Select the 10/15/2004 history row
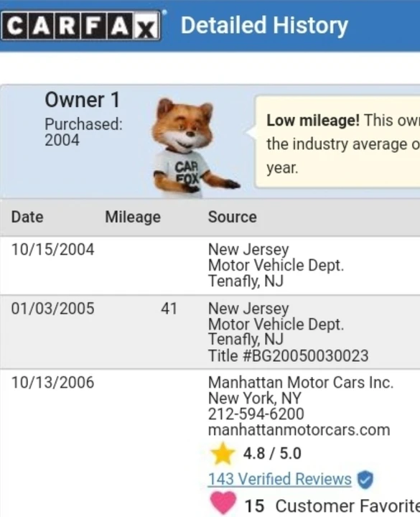420x517 pixels. point(210,266)
